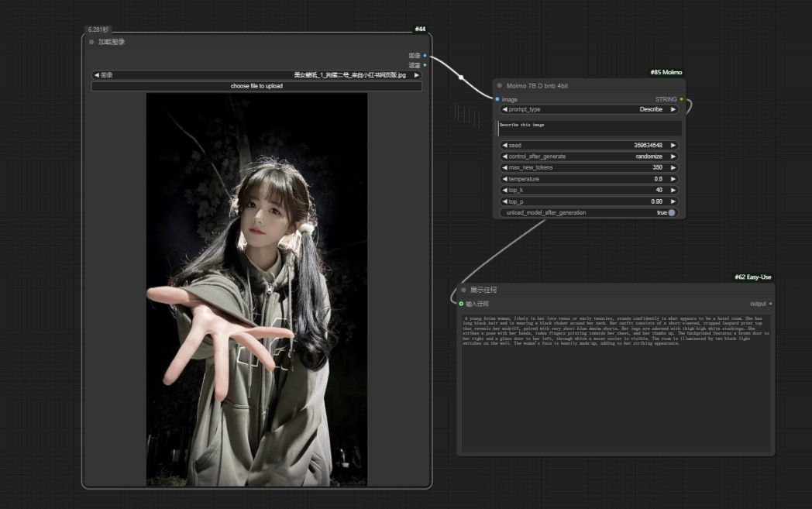This screenshot has width=812, height=509.
Task: Increase the seed value with right arrow
Action: click(x=673, y=145)
